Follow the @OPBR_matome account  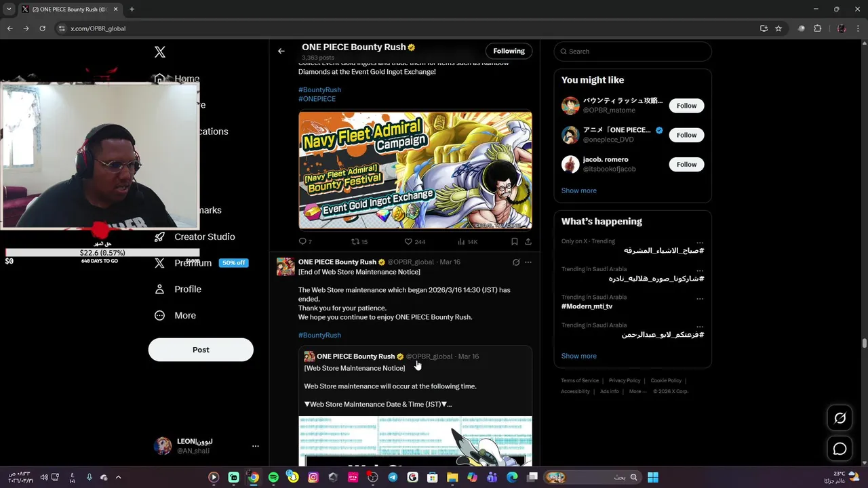(x=686, y=106)
